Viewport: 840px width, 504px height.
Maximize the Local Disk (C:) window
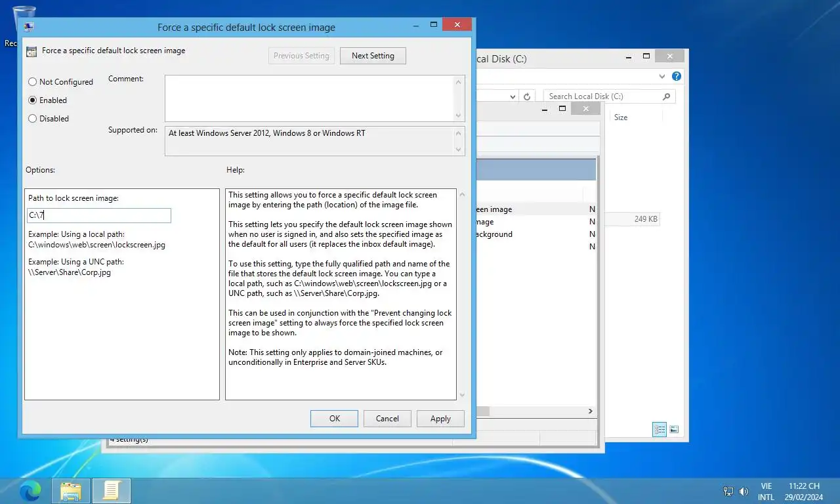646,56
